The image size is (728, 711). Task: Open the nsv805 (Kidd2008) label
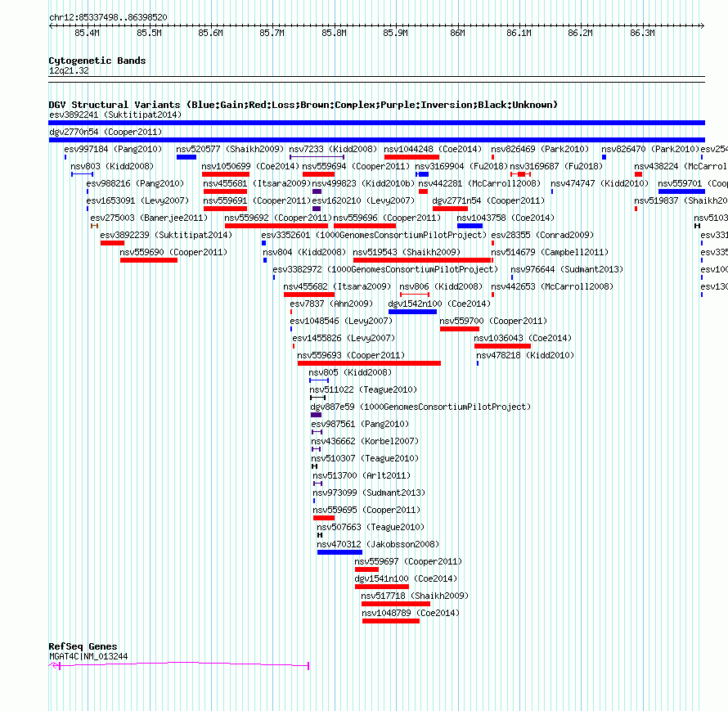(350, 372)
